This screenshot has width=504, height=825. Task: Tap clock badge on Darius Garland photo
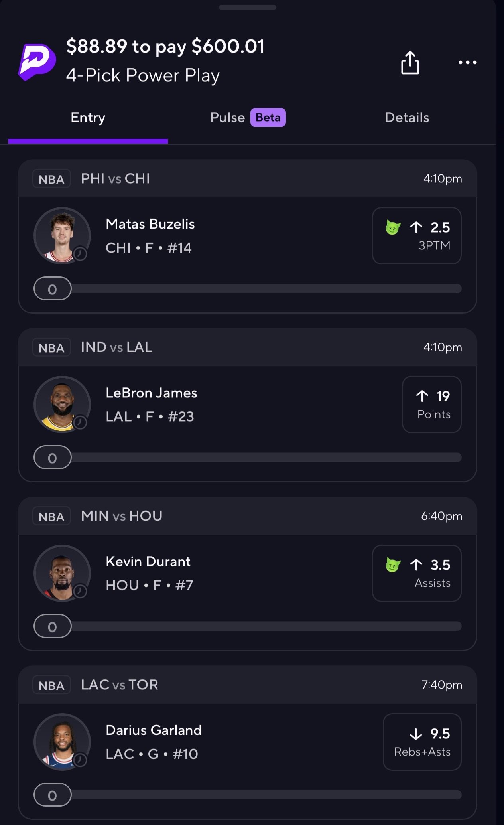[x=80, y=760]
